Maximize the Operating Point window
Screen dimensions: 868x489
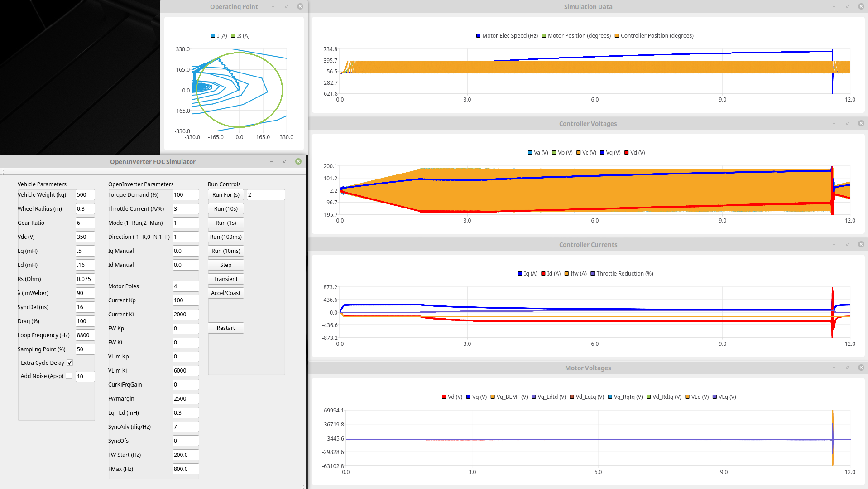[x=286, y=6]
